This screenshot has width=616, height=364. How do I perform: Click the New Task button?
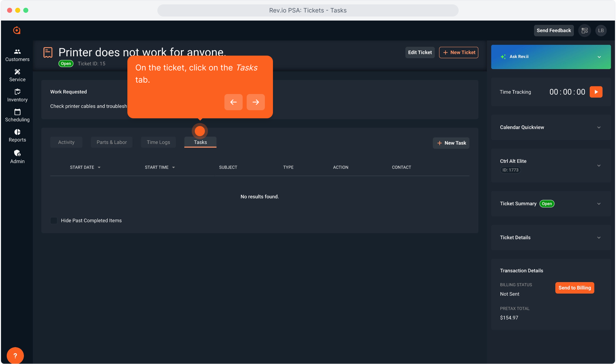[451, 143]
